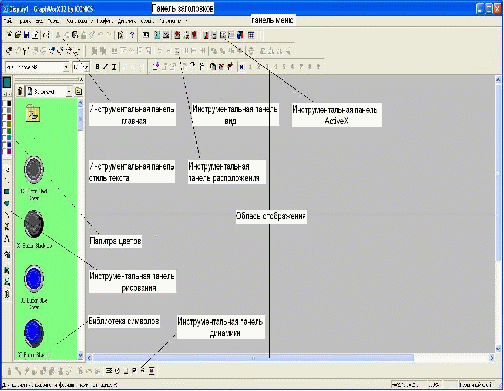Click the 'P' icon in dynamics toolbar
Screen dimensions: 504x391
[x=134, y=370]
